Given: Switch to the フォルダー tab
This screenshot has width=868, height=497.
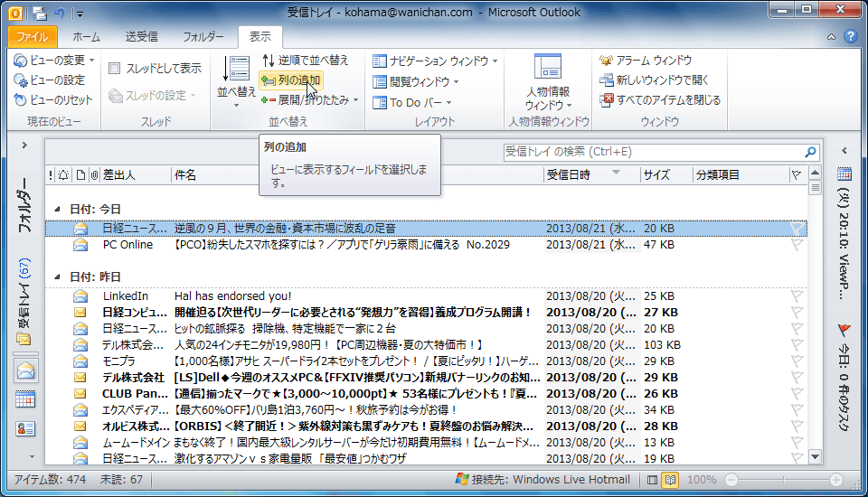Looking at the screenshot, I should [203, 36].
